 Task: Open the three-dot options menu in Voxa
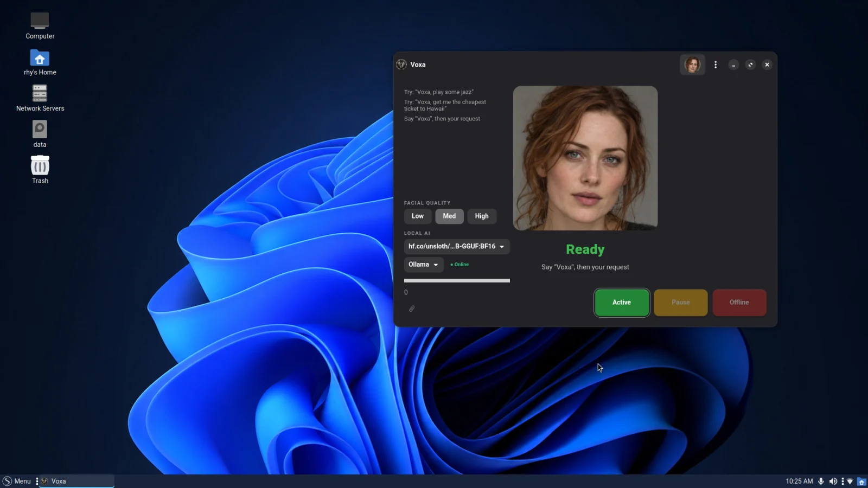716,65
